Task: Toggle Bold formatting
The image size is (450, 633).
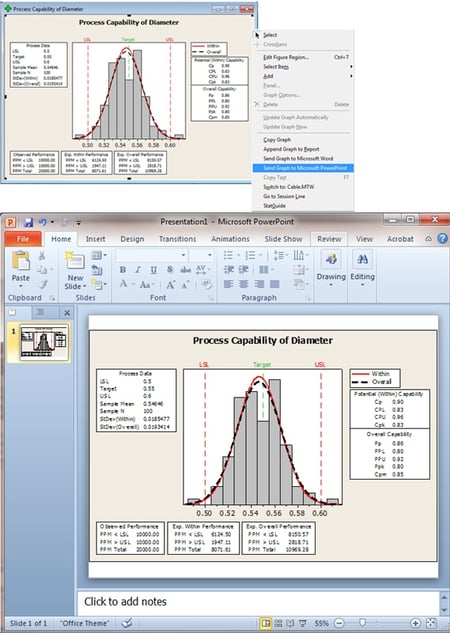Action: tap(123, 270)
